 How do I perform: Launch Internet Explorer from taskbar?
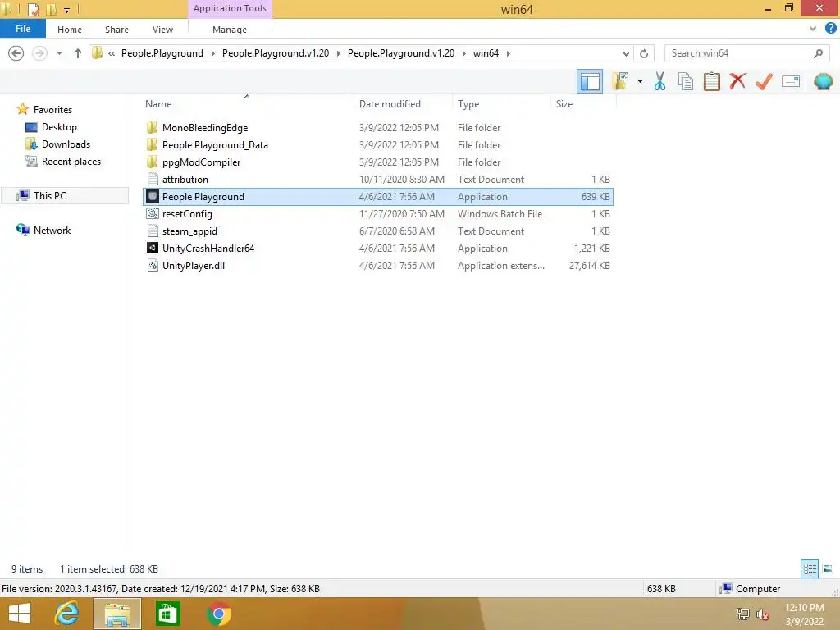(67, 614)
